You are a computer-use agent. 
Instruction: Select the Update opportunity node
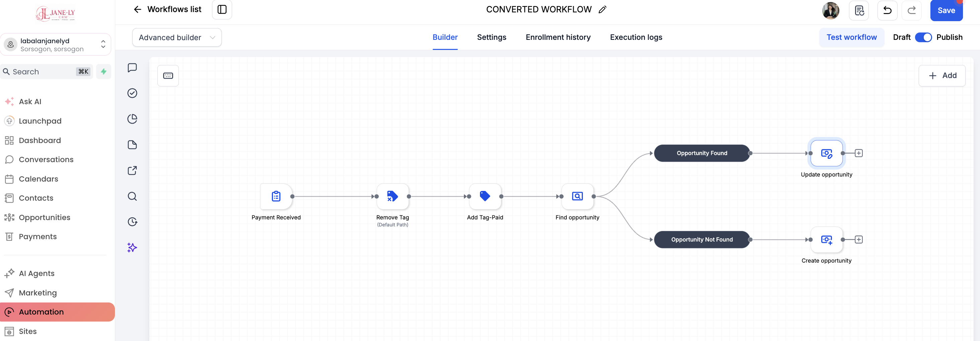click(826, 153)
